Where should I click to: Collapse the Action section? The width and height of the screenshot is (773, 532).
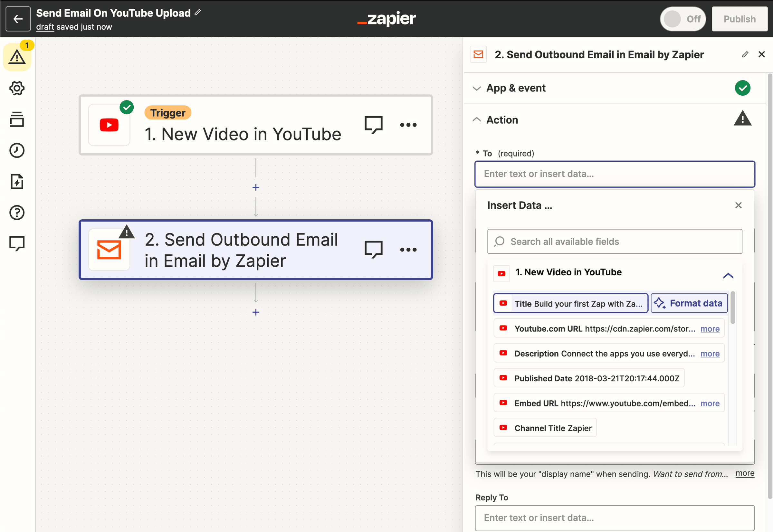[x=502, y=120]
